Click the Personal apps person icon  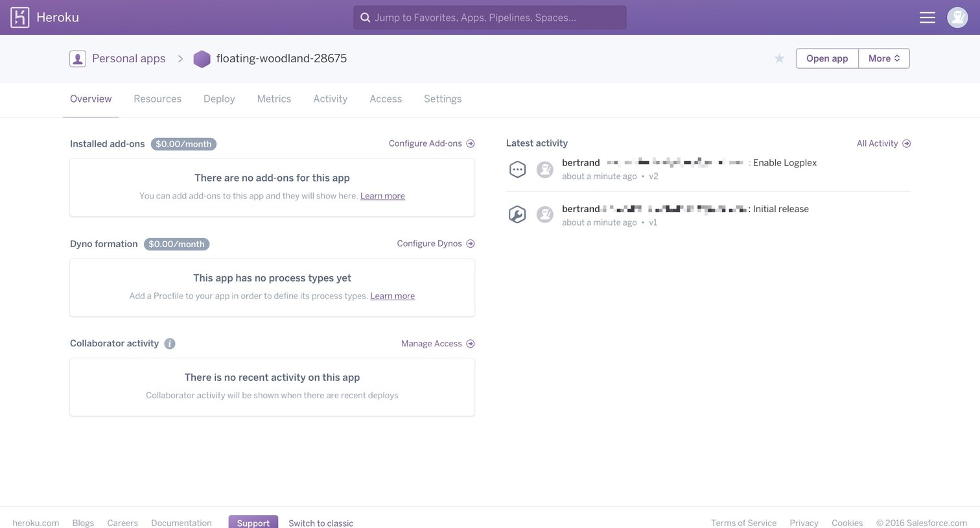(x=78, y=59)
